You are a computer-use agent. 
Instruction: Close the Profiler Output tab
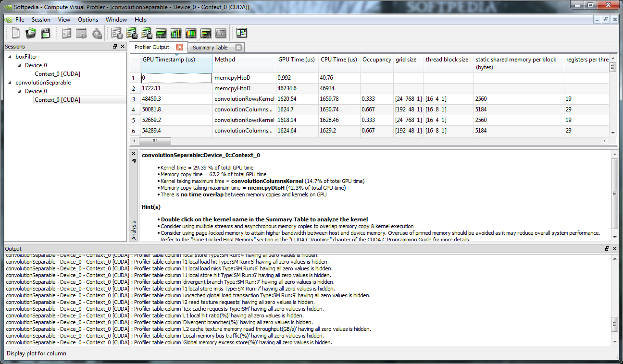point(180,47)
